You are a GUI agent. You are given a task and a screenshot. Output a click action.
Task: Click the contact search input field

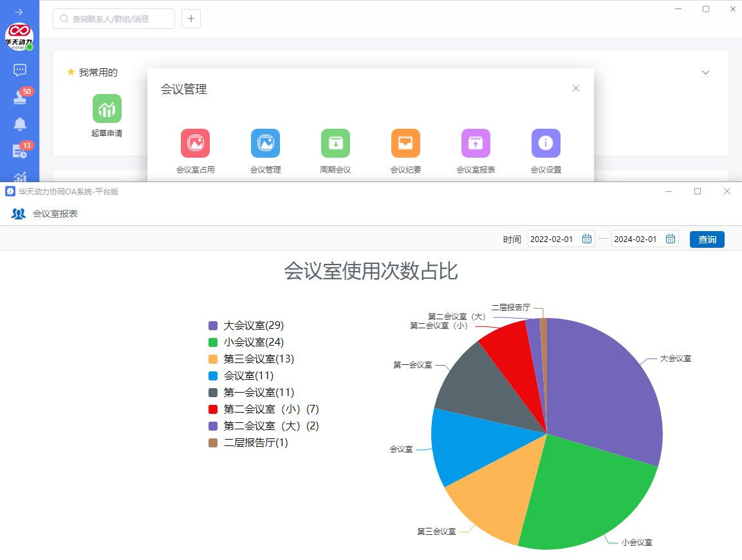click(x=114, y=19)
